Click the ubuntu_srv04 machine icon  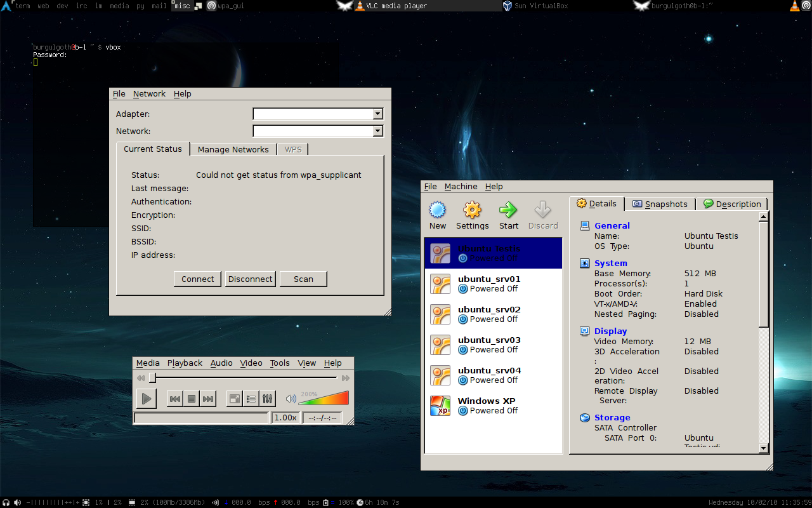pyautogui.click(x=440, y=375)
